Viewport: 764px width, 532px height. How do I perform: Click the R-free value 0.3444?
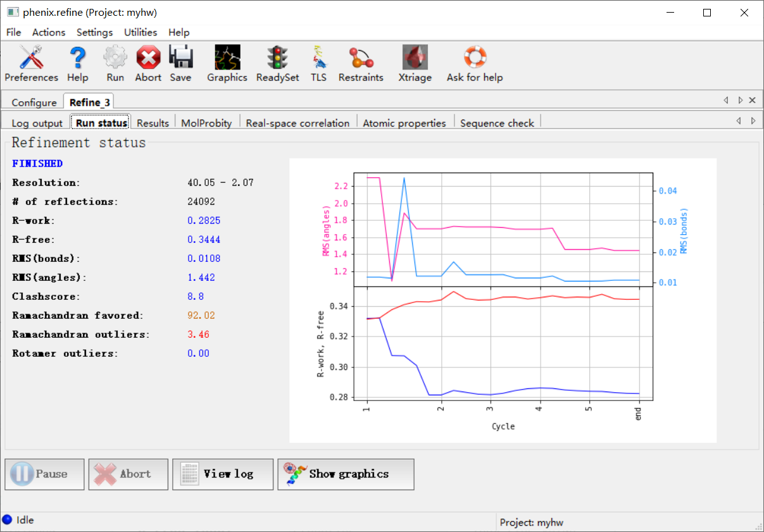point(204,239)
